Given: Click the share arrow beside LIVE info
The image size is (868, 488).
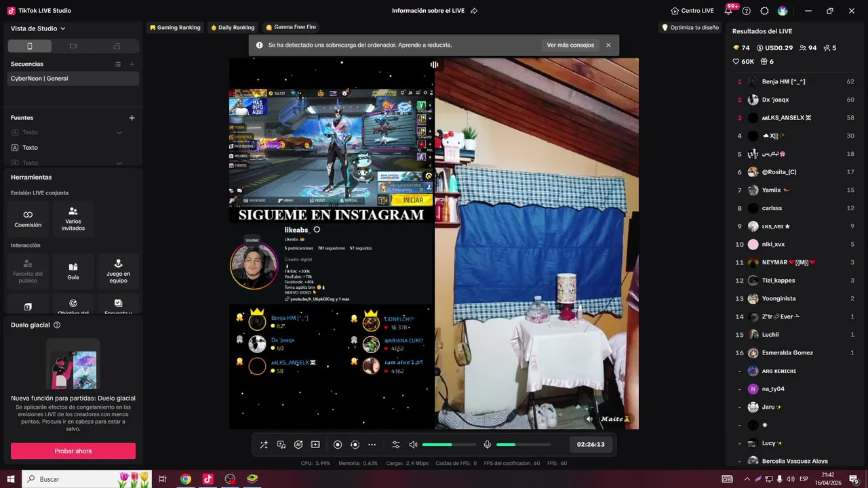Looking at the screenshot, I should point(474,11).
